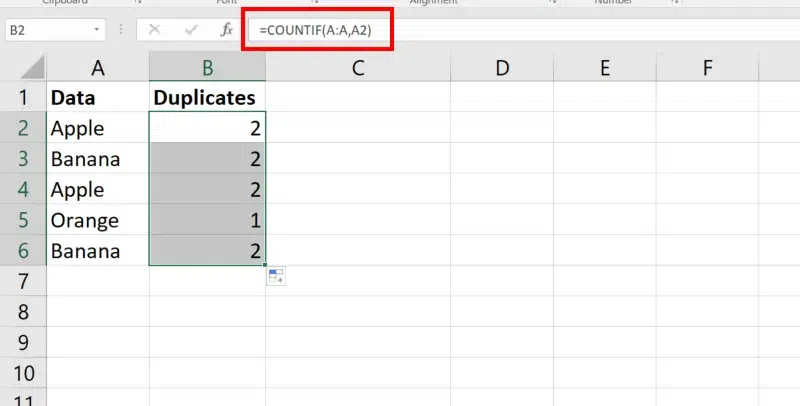The height and width of the screenshot is (406, 800).
Task: Click the Select All corner triangle
Action: (x=34, y=68)
